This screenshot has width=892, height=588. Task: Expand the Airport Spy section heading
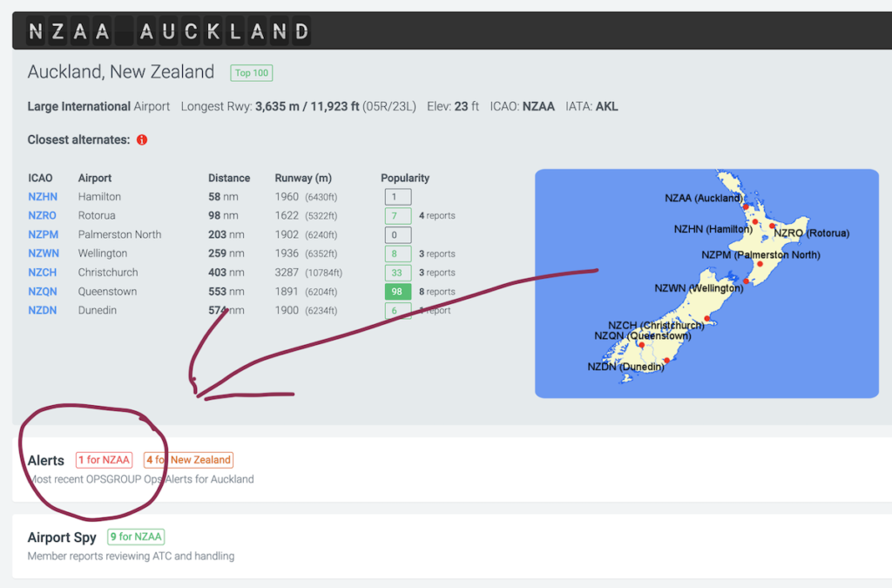(62, 537)
